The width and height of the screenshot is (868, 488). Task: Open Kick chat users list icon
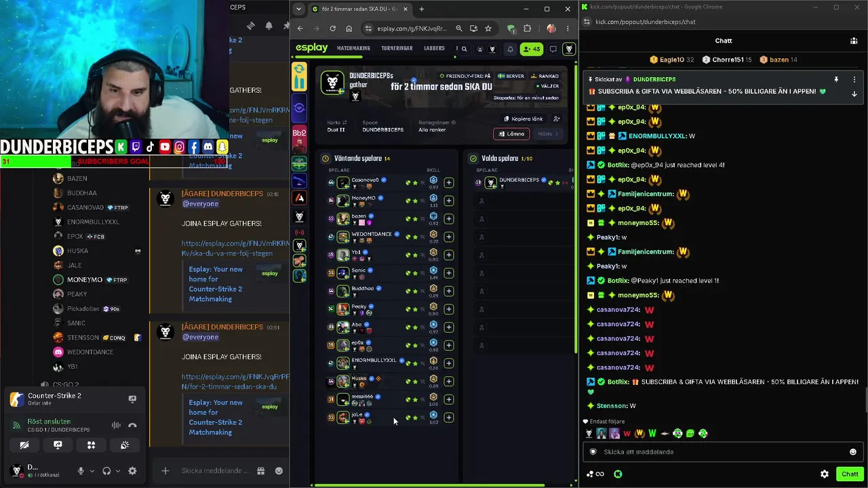click(x=854, y=41)
